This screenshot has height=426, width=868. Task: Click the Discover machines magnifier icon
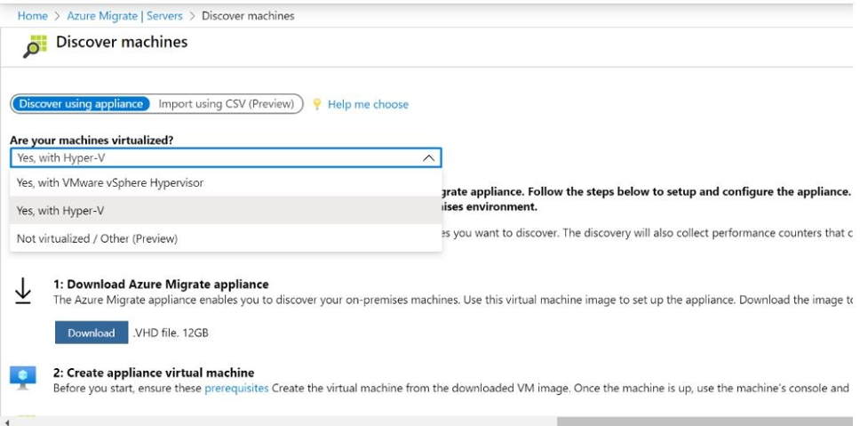coord(35,46)
